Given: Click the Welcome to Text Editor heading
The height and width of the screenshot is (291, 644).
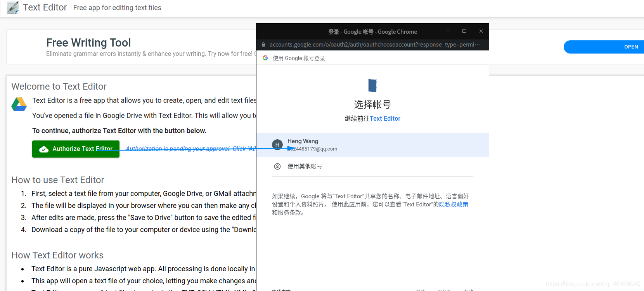Looking at the screenshot, I should [x=59, y=87].
